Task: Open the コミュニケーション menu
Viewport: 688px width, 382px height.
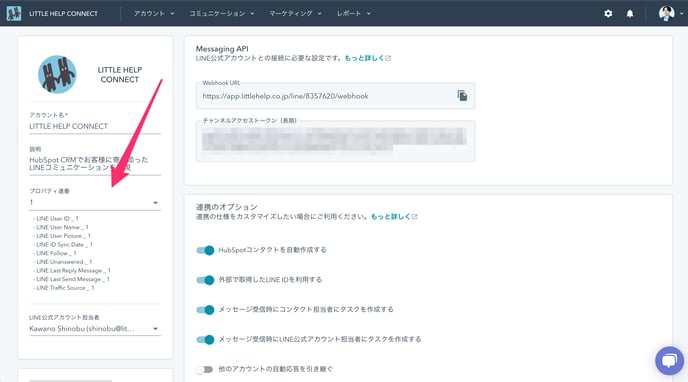Action: [x=222, y=14]
